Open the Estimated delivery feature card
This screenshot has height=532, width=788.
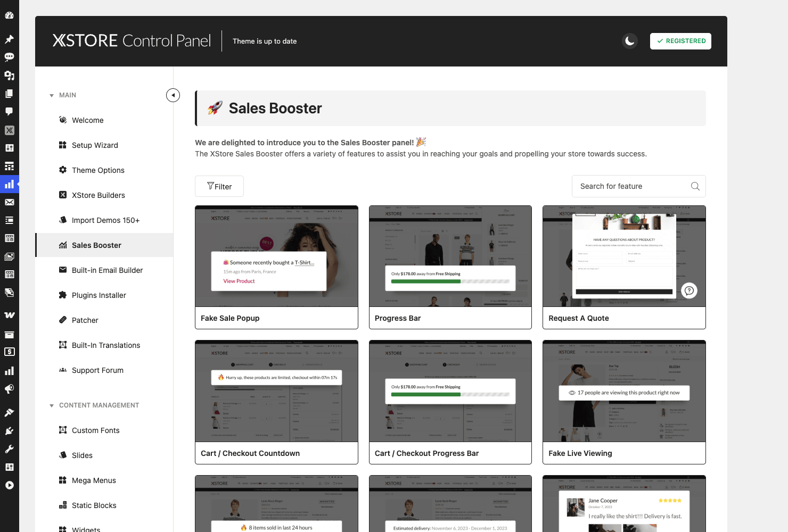click(x=450, y=504)
